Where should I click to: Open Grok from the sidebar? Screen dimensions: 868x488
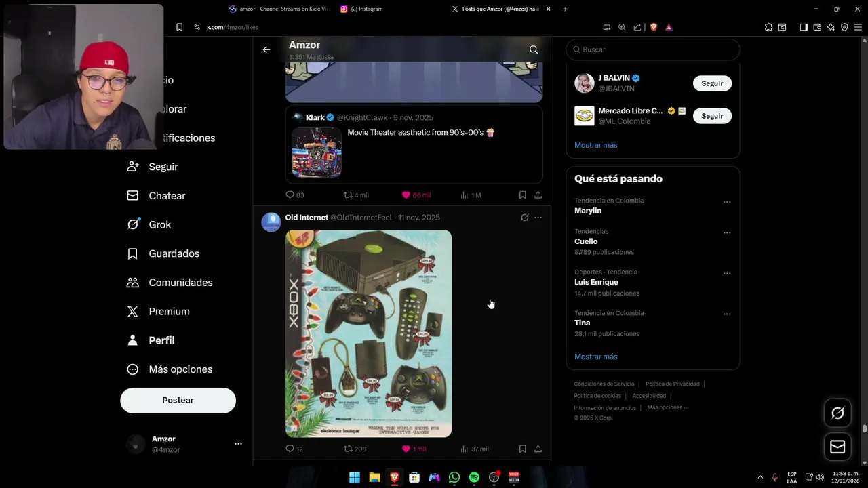point(149,224)
